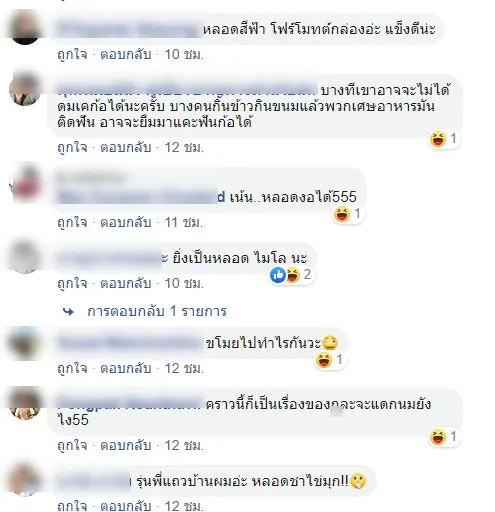The height and width of the screenshot is (512, 495).
Task: Click the thumbs-up reaction icon on the 'ไมโล' comment
Action: pos(278,275)
